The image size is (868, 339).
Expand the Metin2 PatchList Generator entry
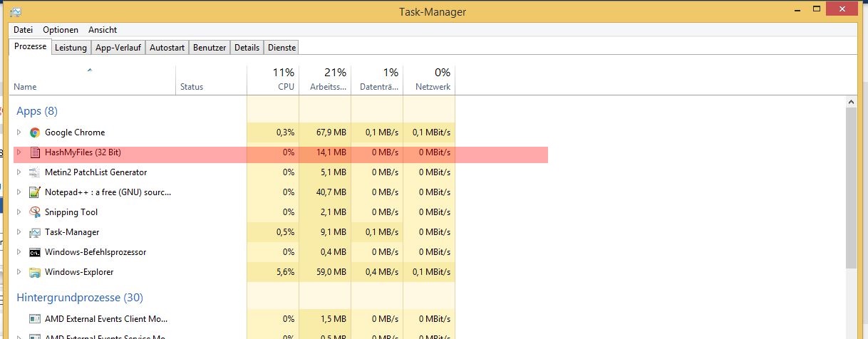tap(19, 172)
